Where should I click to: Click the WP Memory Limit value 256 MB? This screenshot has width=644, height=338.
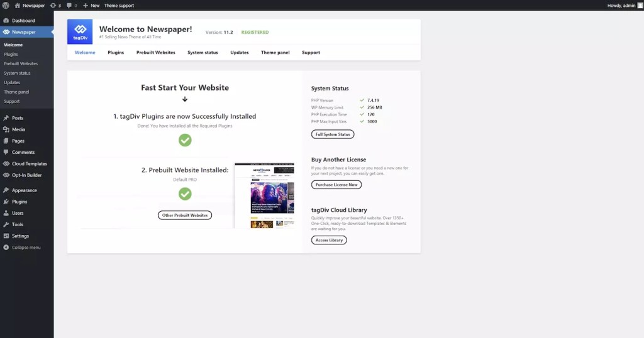tap(375, 107)
